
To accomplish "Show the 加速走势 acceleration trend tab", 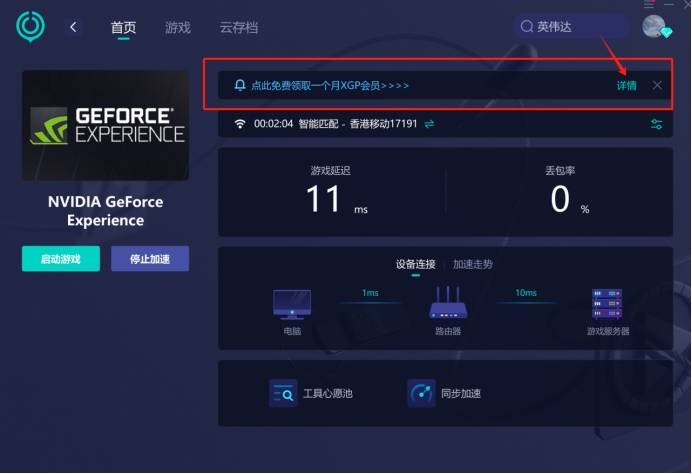I will [473, 264].
